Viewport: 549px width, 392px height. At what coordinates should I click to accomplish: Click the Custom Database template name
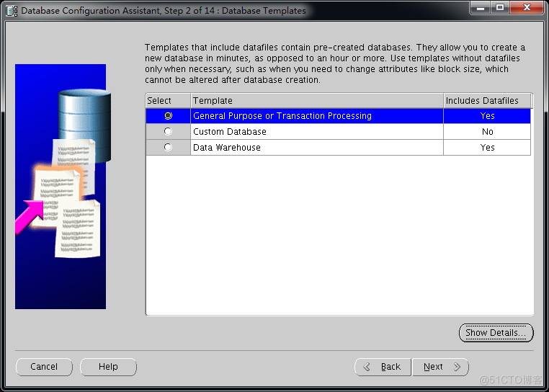pos(230,132)
